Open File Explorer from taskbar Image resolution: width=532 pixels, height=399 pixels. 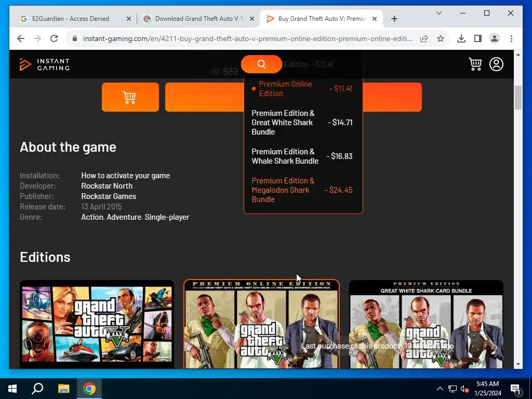tap(63, 389)
